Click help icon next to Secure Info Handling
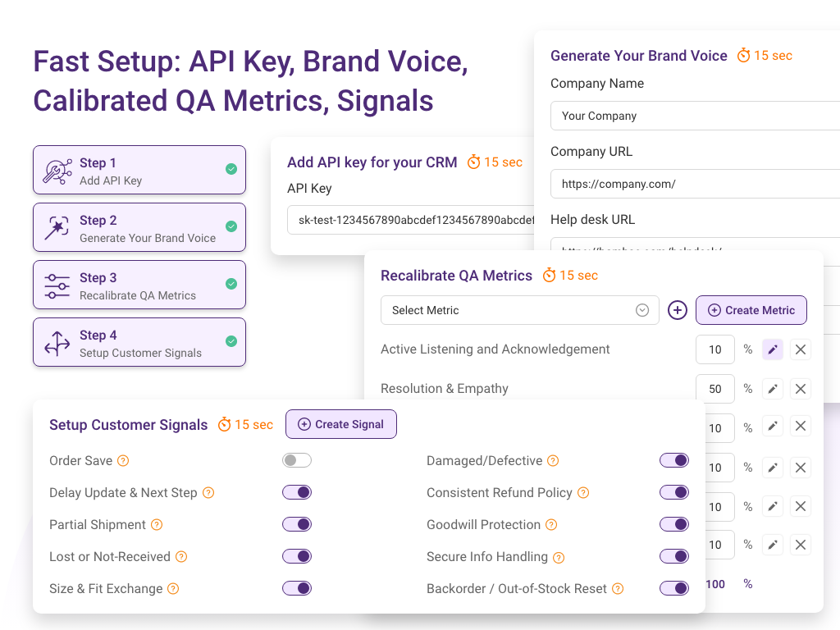 pos(559,558)
